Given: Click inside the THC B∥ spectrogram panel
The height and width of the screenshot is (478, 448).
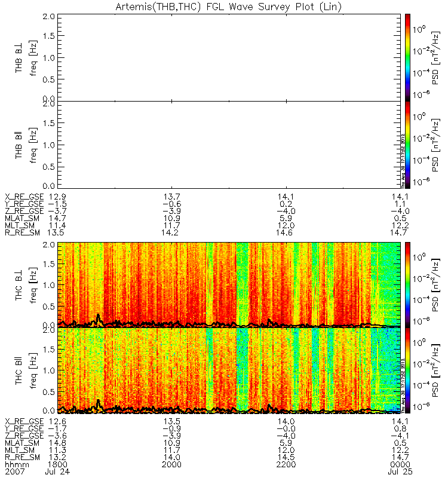Looking at the screenshot, I should [229, 370].
